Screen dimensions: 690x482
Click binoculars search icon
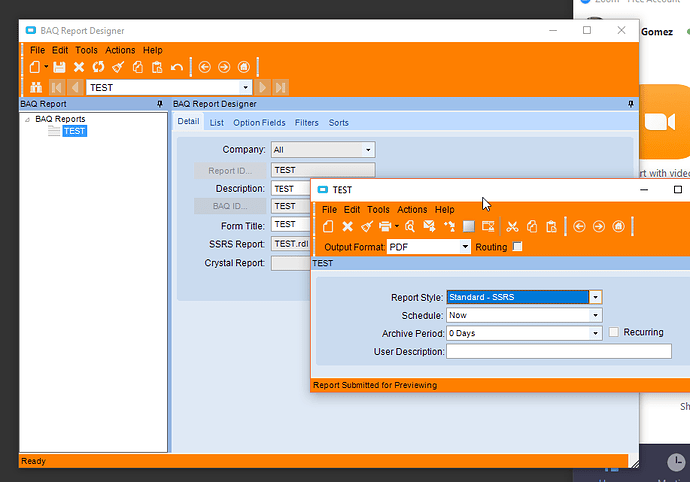click(x=36, y=87)
